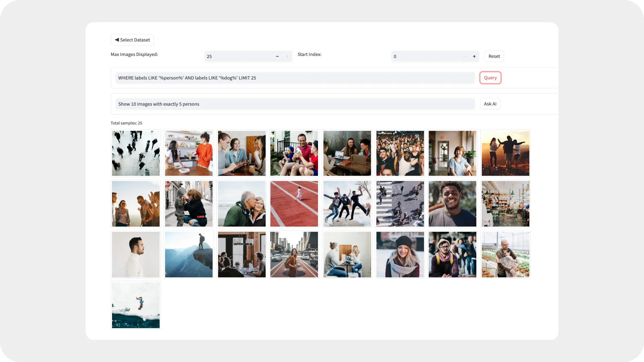
Task: Decrement the Start Index with minus
Action: point(464,56)
